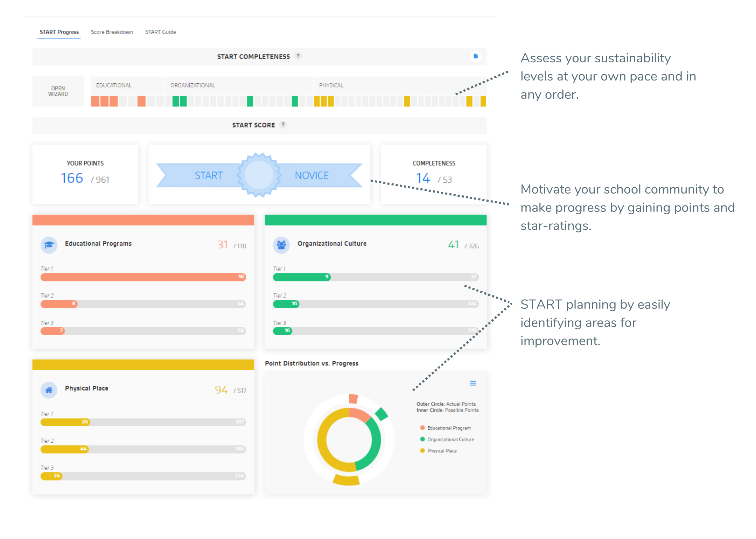Select the START Progress tab
Screen dimensions: 756x539
coord(59,32)
